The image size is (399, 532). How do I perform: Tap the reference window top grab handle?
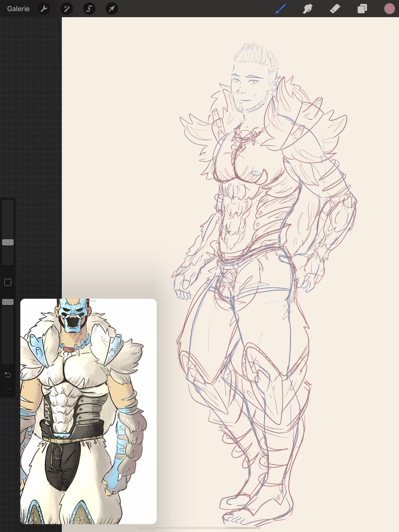(88, 301)
